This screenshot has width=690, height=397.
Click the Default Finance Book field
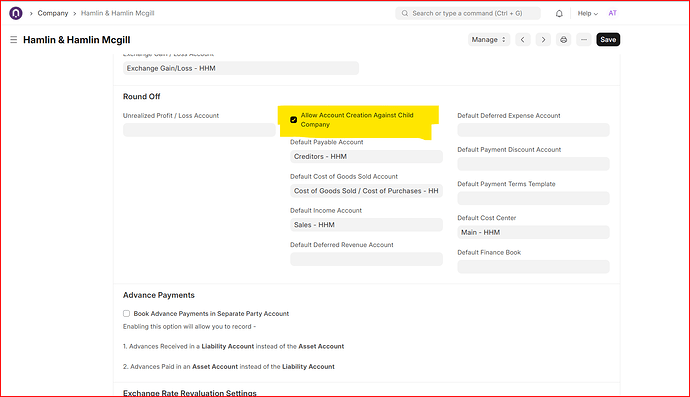tap(533, 266)
